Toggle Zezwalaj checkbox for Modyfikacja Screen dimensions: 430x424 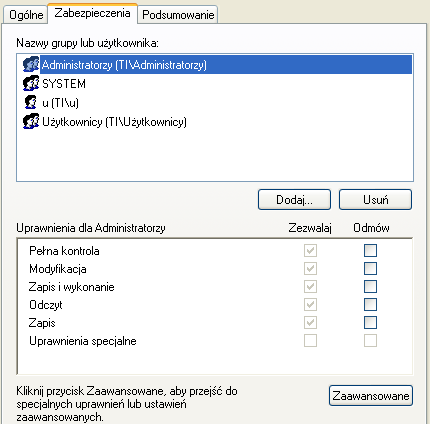coord(310,268)
